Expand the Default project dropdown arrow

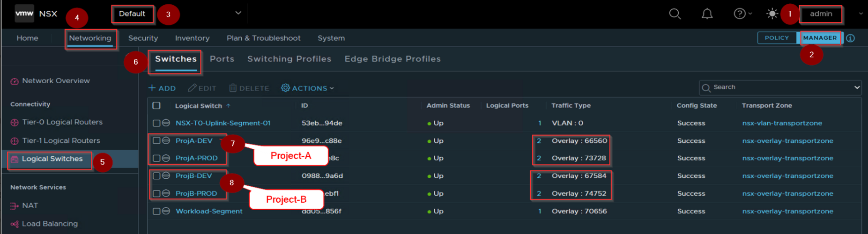(238, 13)
